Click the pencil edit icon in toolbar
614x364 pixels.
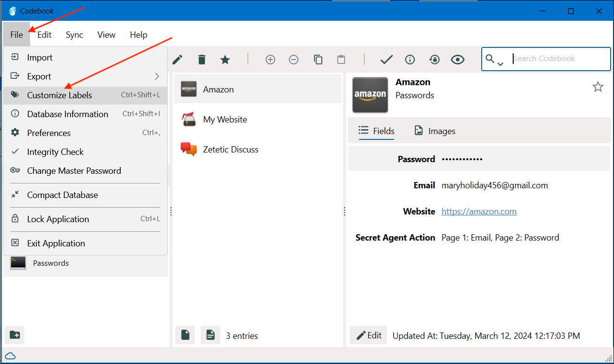pos(177,60)
